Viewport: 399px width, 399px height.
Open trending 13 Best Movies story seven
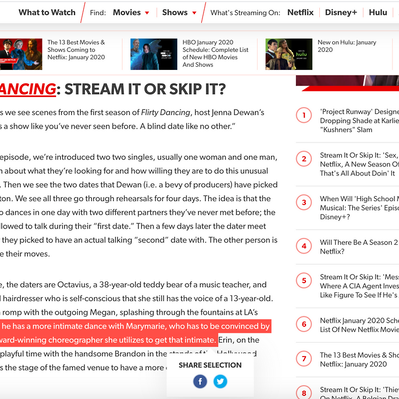(359, 359)
